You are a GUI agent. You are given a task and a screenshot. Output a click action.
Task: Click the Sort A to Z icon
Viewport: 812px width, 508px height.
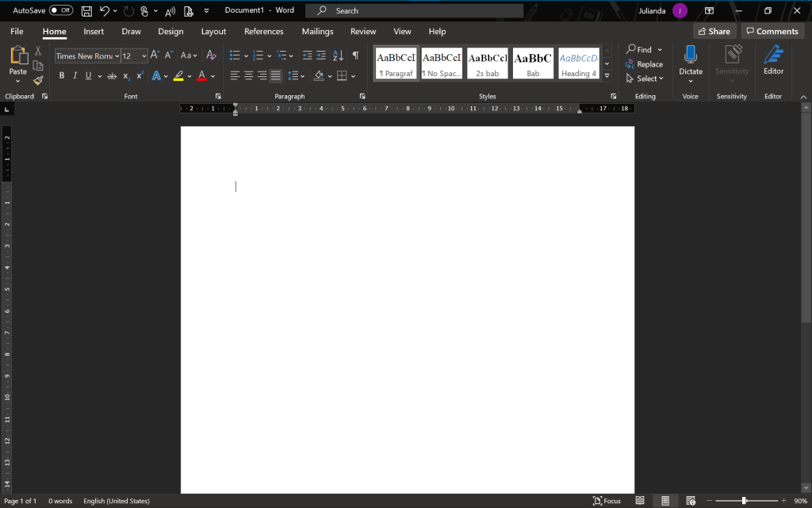338,56
